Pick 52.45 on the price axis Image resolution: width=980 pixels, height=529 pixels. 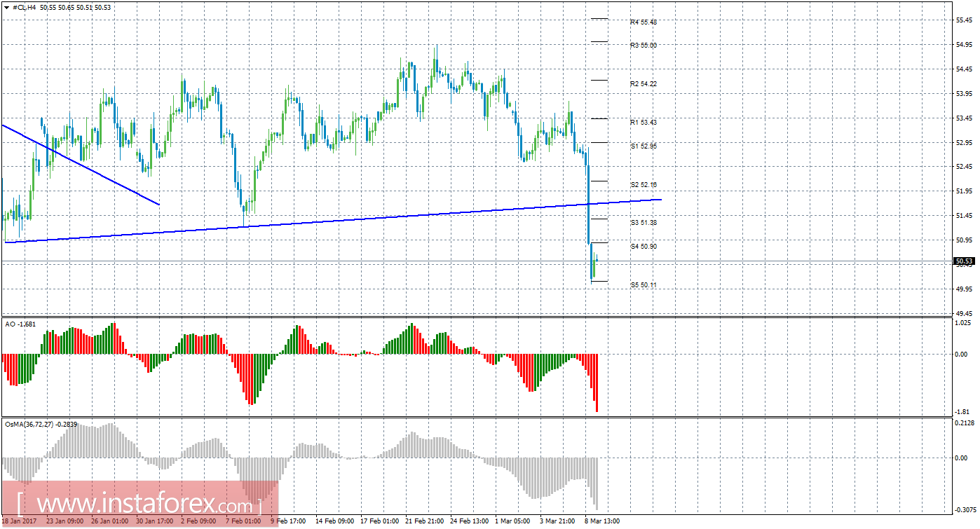[x=965, y=167]
